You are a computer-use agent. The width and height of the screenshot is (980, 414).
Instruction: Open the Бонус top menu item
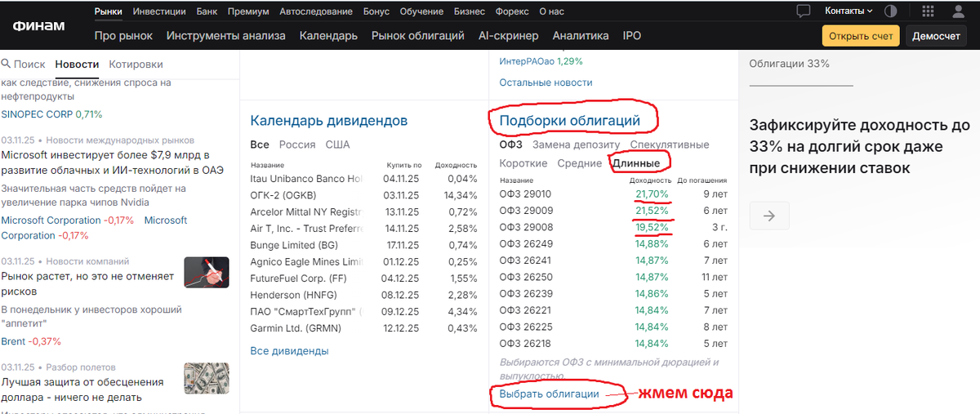click(376, 11)
